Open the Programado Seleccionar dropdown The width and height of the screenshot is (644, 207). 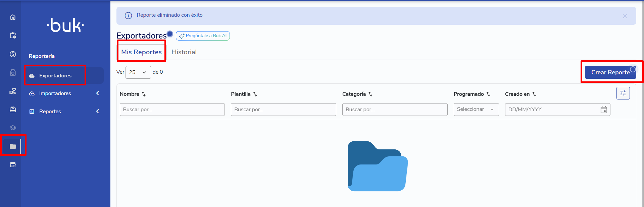pos(476,110)
